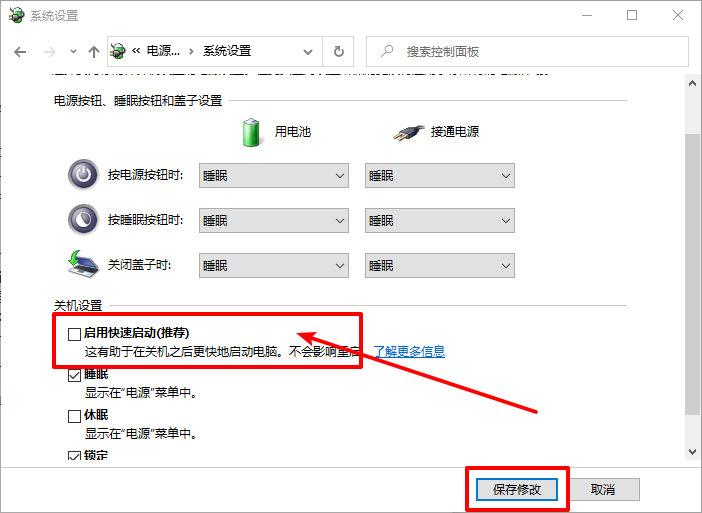
Task: Click the green battery icon
Action: 250,131
